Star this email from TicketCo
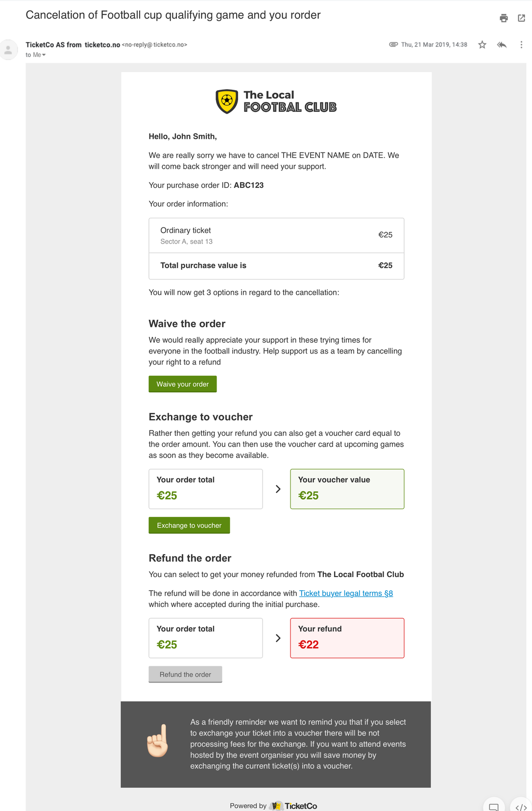This screenshot has height=811, width=532. [483, 45]
